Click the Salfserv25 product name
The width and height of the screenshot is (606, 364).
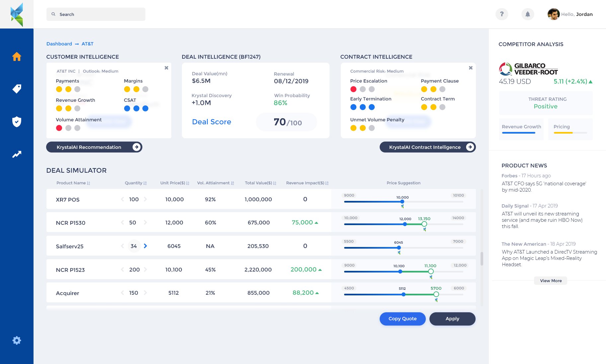70,246
